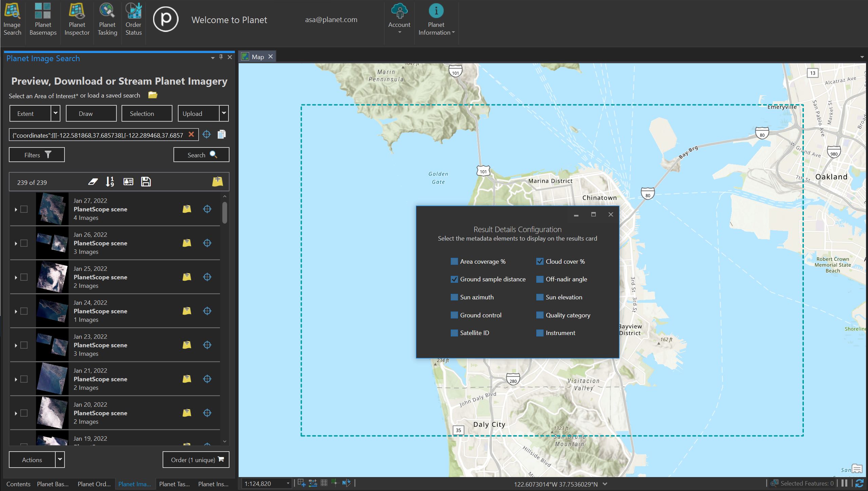
Task: Open Planet Information dropdown
Action: [x=436, y=19]
